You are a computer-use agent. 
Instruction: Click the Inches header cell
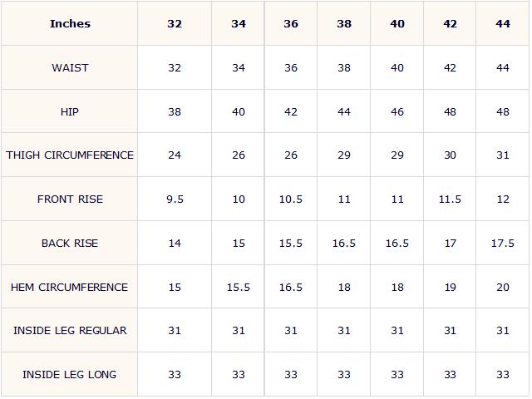tap(70, 24)
